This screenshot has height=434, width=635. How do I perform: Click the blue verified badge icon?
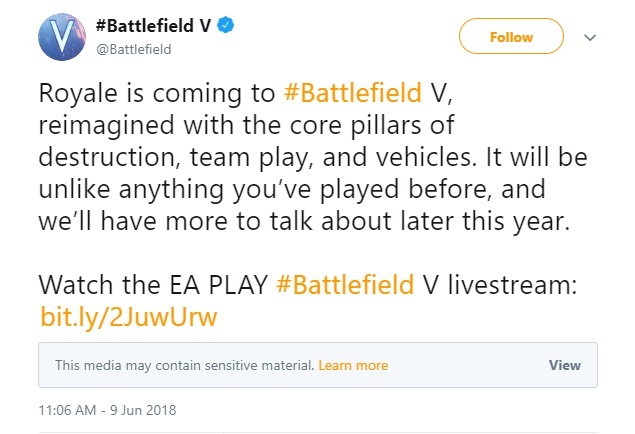[227, 27]
